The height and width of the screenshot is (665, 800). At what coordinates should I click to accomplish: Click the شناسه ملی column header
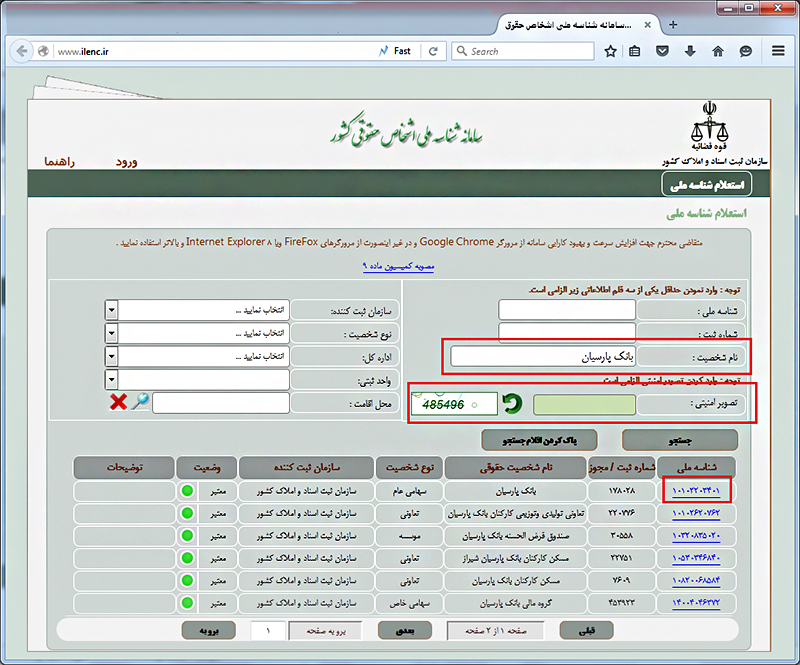coord(696,467)
